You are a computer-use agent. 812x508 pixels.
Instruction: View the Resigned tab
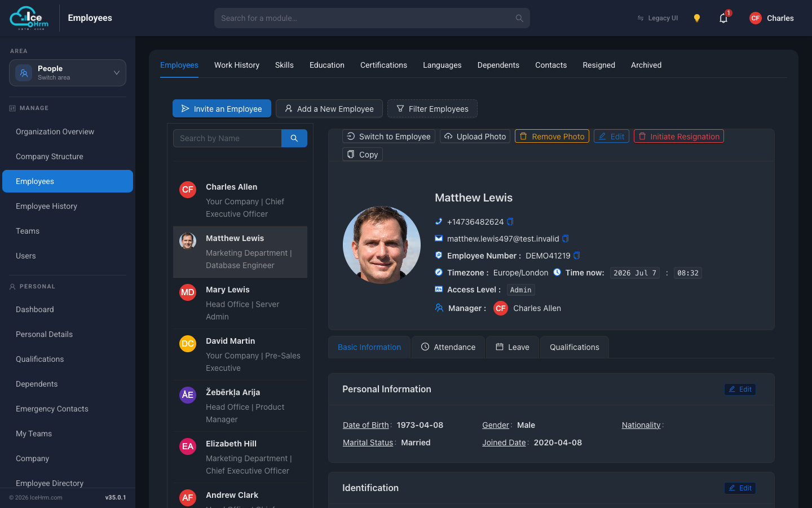point(599,65)
